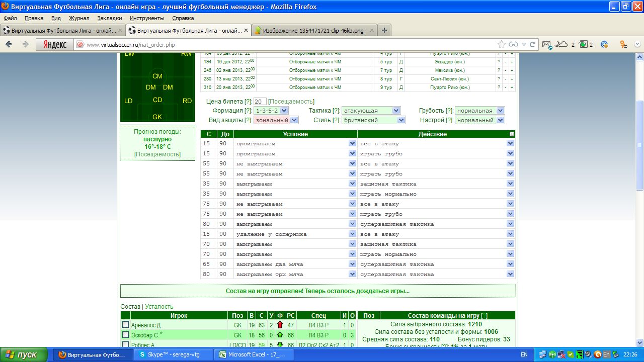Click the help [?] link next to Формация
Screen dimensions: 644x362
tap(248, 111)
